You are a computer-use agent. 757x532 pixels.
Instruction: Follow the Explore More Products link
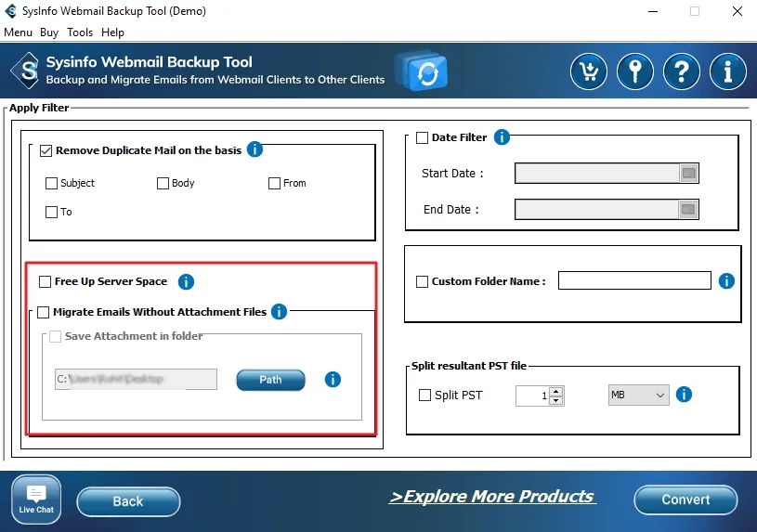(492, 497)
